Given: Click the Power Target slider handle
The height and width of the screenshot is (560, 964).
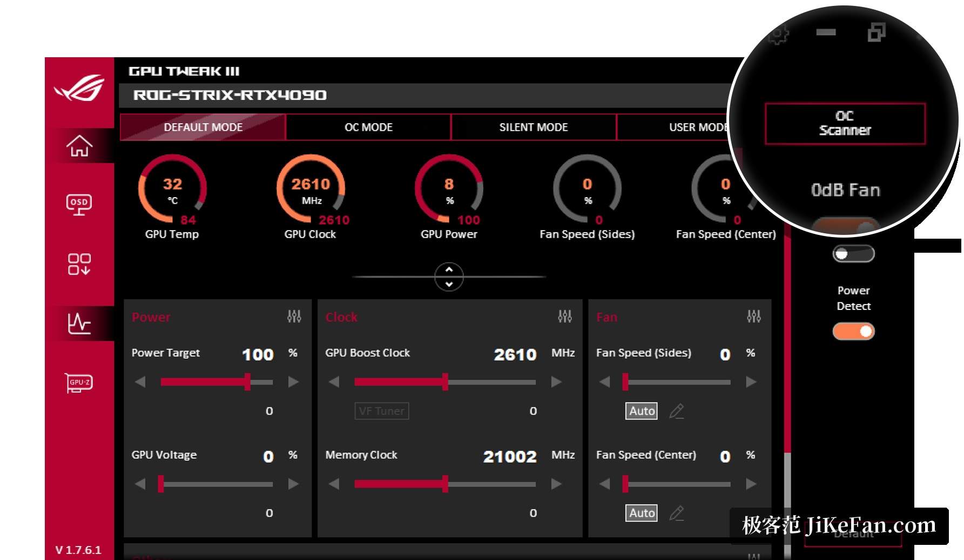Looking at the screenshot, I should [247, 382].
